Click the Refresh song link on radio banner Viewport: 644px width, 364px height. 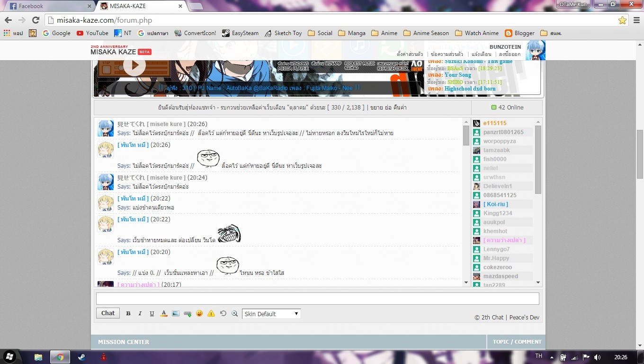point(393,66)
